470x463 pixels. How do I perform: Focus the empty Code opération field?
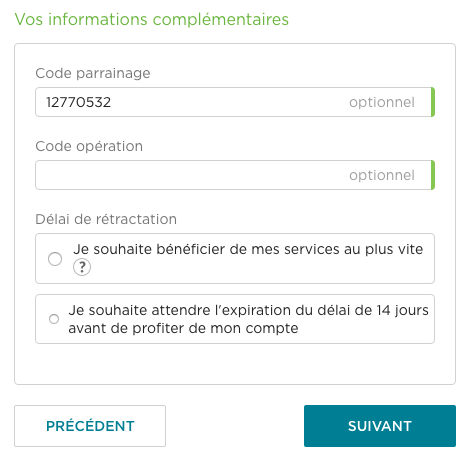pos(235,175)
